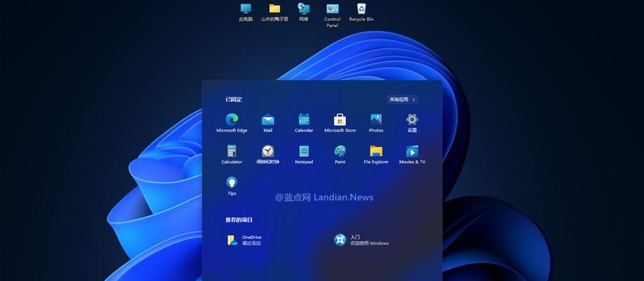Launch 闹钟和时钟 clock app
Image resolution: width=644 pixels, height=281 pixels.
tap(268, 155)
